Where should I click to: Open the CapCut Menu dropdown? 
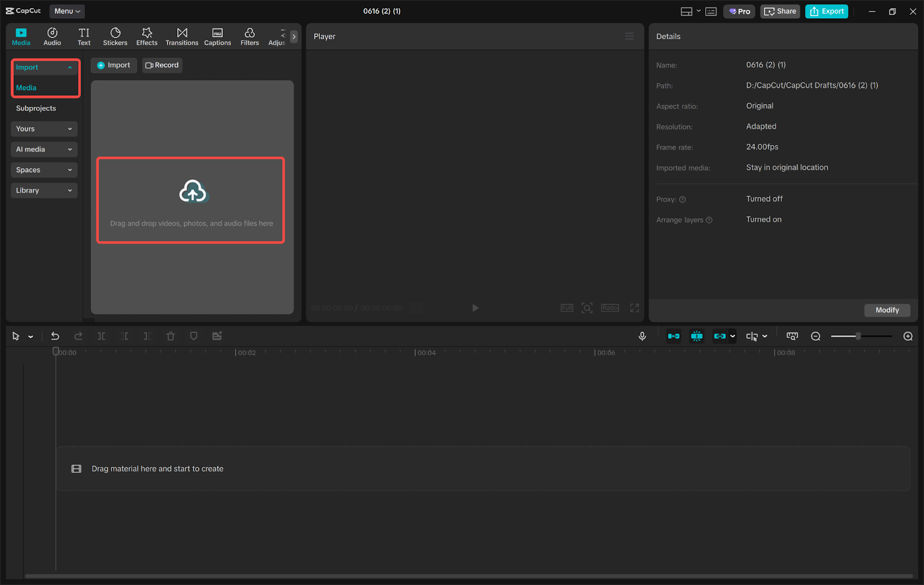(x=67, y=11)
